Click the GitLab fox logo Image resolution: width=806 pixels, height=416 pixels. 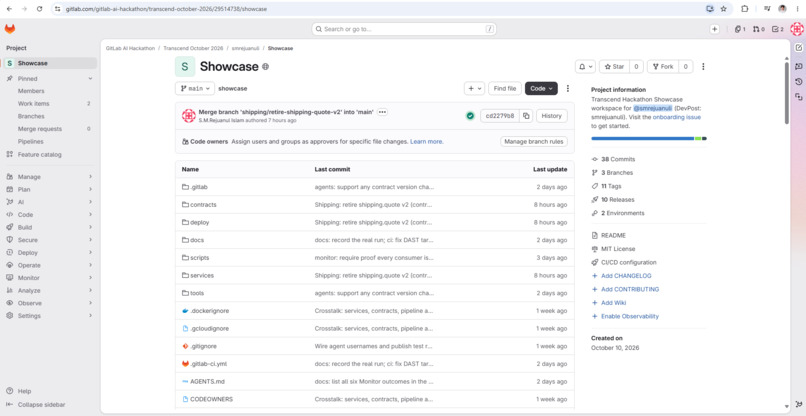[10, 29]
